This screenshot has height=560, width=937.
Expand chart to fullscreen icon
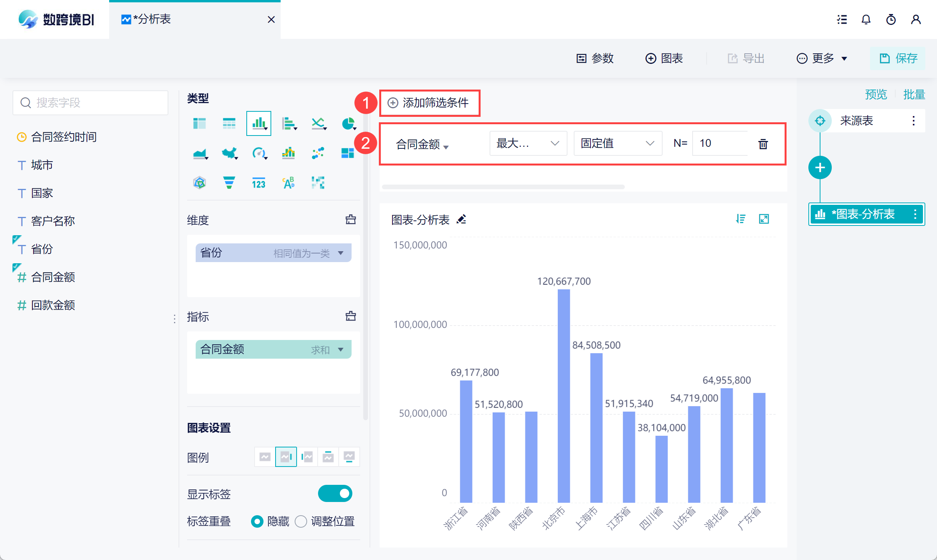point(764,219)
